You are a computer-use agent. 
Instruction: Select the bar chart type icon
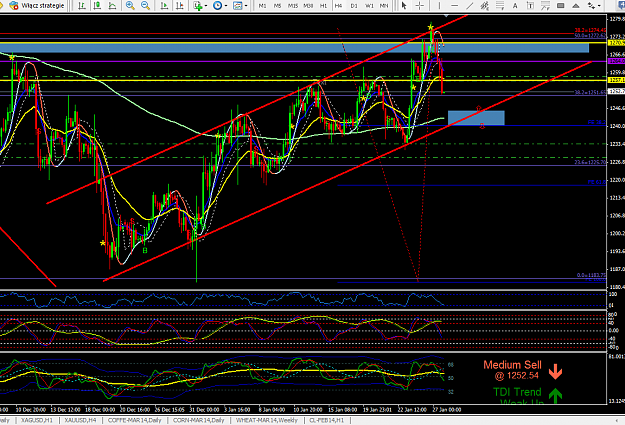[x=82, y=6]
